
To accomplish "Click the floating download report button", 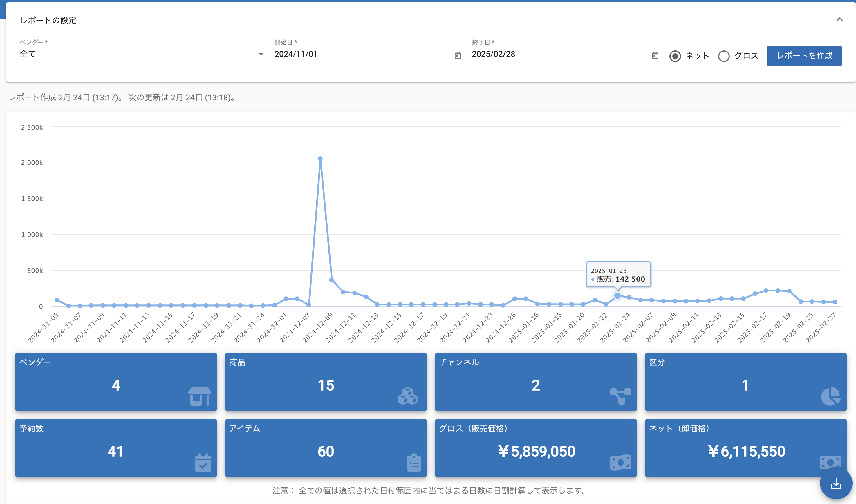I will pyautogui.click(x=836, y=484).
